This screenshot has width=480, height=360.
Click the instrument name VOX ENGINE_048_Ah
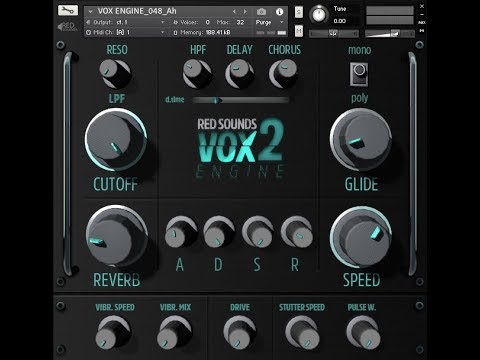point(137,11)
